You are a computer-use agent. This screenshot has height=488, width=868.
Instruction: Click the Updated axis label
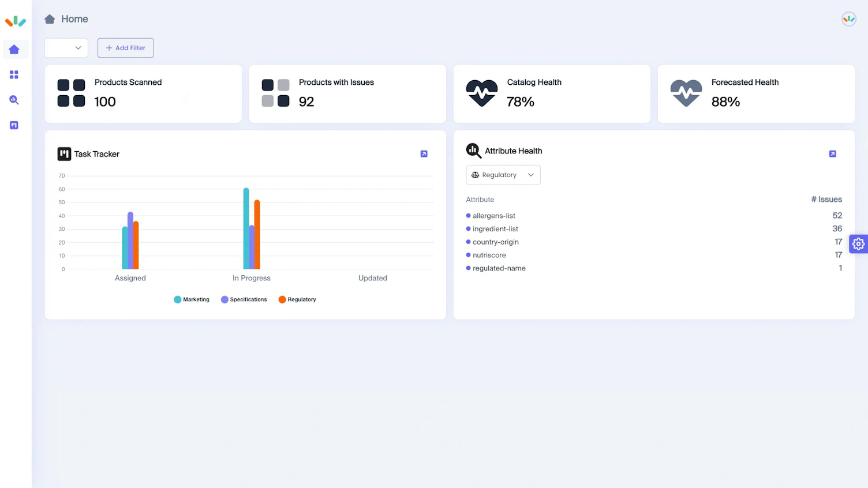tap(373, 278)
